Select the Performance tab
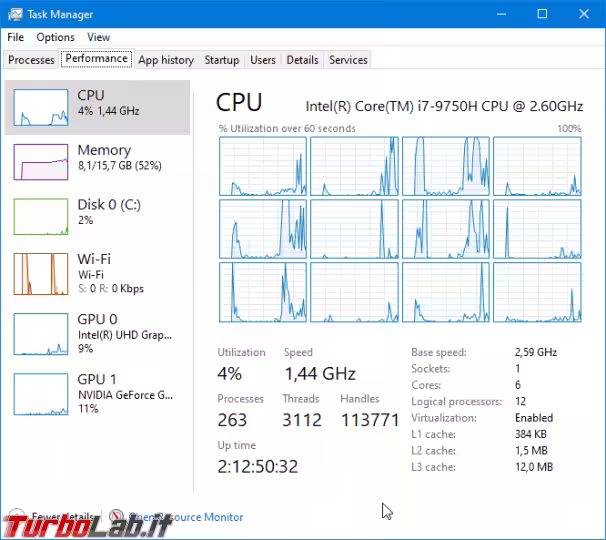606x540 pixels. 97,58
